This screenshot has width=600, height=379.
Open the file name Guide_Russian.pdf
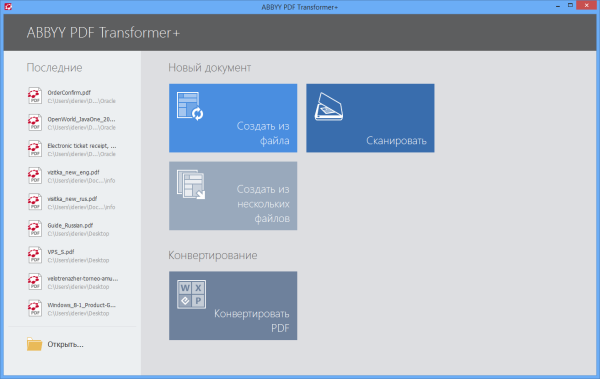70,225
